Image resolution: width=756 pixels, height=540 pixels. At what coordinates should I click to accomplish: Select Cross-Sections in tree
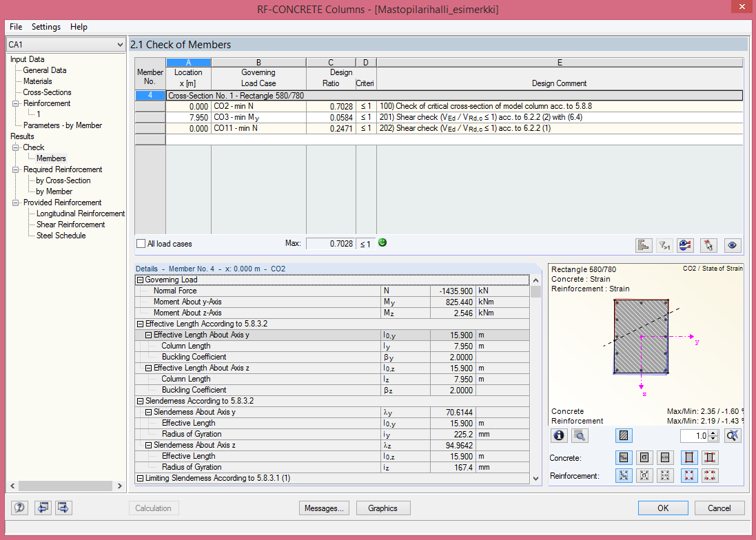coord(48,92)
